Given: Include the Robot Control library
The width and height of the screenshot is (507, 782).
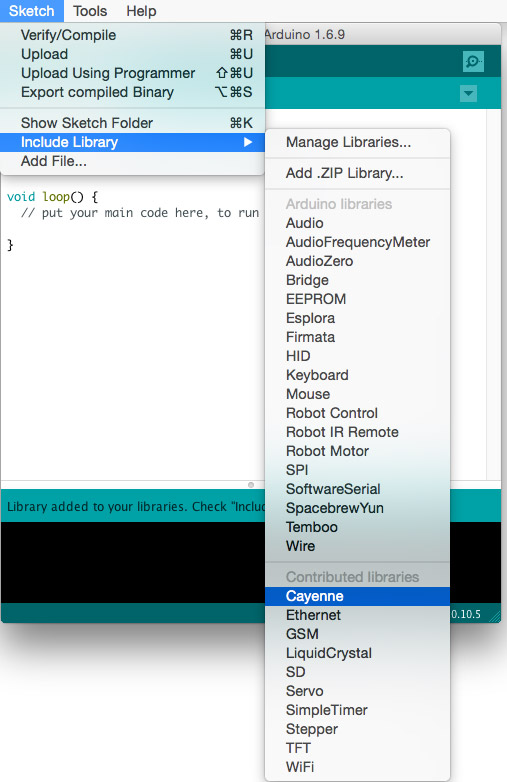Looking at the screenshot, I should pos(357,413).
